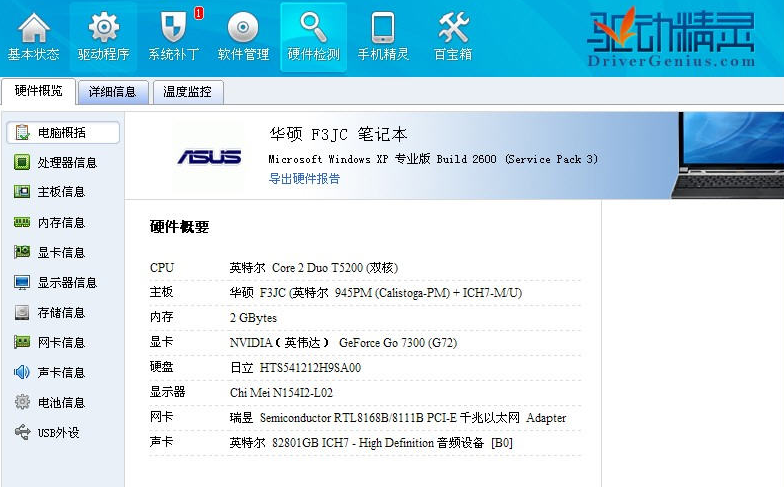Click the RTL8168B/8111B network adapter value
This screenshot has height=487, width=784.
(398, 418)
